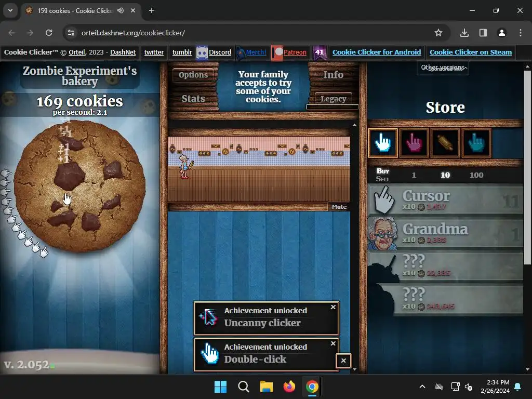The height and width of the screenshot is (399, 532).
Task: Open the Chrome downloads icon
Action: coord(464,33)
